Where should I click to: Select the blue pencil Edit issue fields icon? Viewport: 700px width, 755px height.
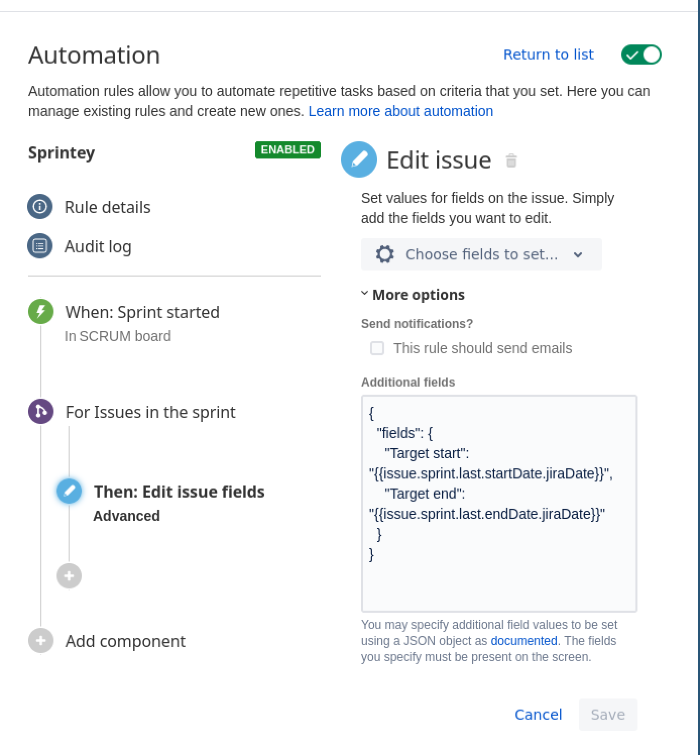click(69, 491)
